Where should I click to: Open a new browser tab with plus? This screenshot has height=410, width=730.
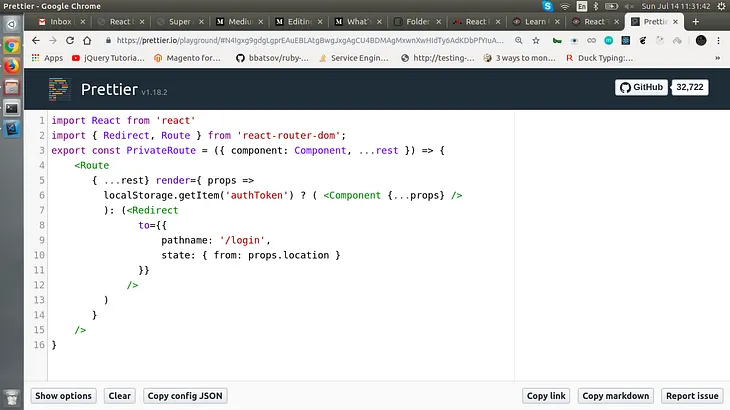[696, 21]
